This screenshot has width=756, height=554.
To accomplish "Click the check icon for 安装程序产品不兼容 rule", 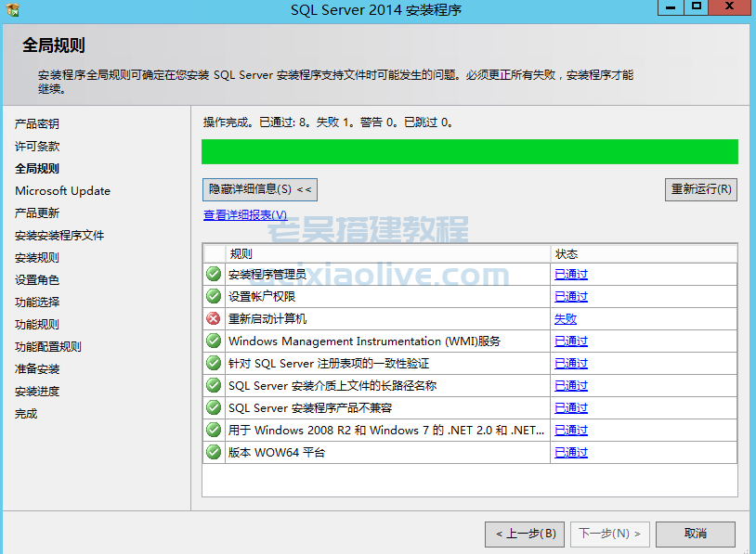I will point(214,407).
